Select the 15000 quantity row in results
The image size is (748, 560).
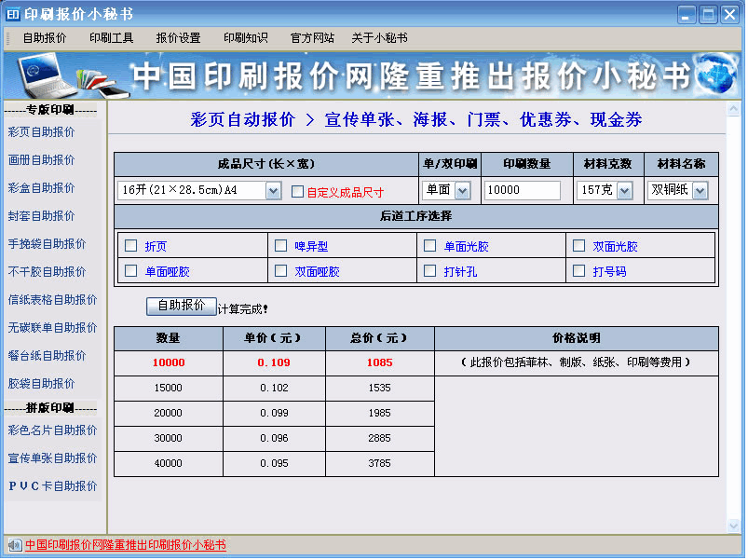[x=168, y=389]
